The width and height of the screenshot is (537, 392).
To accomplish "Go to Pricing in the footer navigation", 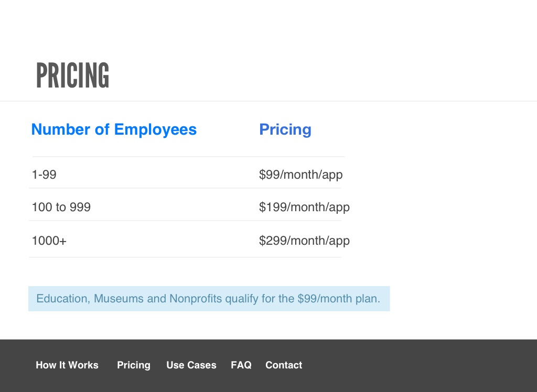I will click(134, 365).
